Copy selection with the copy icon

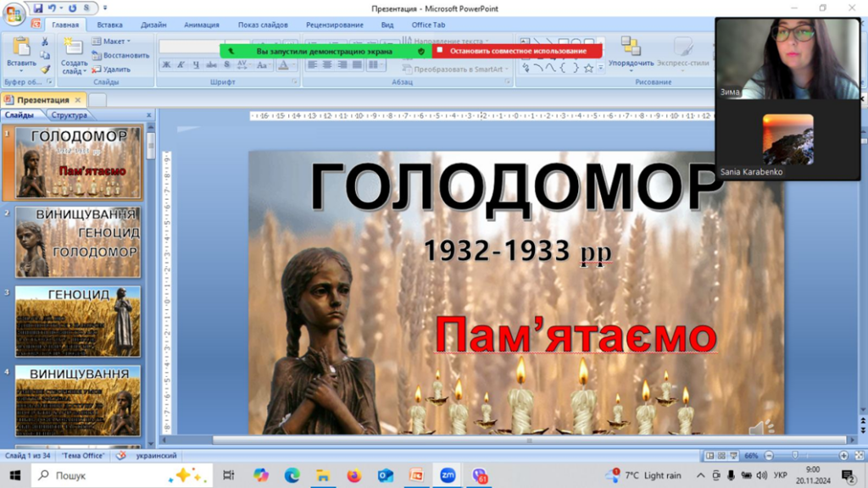tap(45, 55)
